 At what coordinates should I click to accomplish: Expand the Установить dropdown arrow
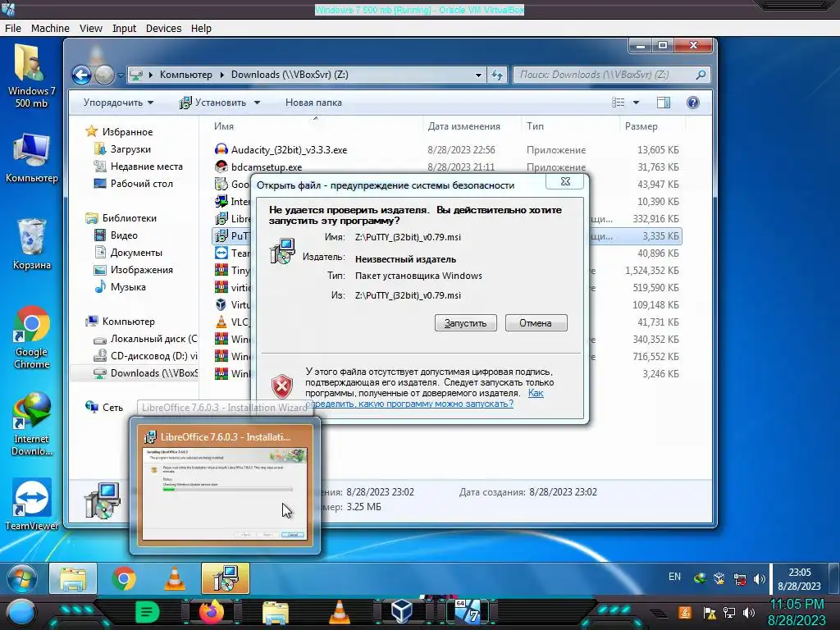[x=257, y=103]
